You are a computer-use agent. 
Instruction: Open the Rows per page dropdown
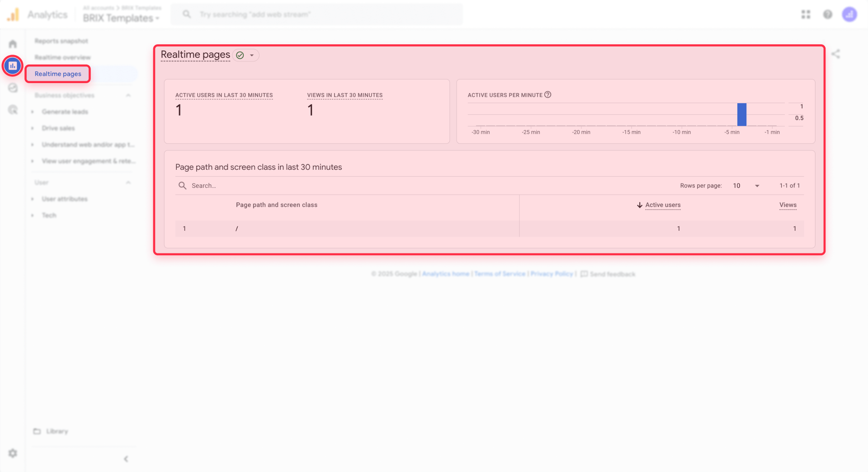point(745,185)
